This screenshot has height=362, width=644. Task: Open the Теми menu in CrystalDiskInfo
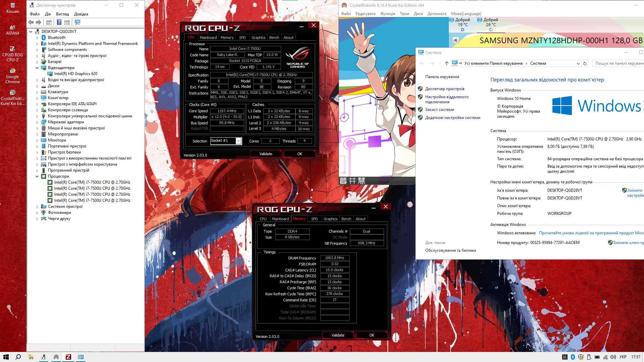(404, 14)
